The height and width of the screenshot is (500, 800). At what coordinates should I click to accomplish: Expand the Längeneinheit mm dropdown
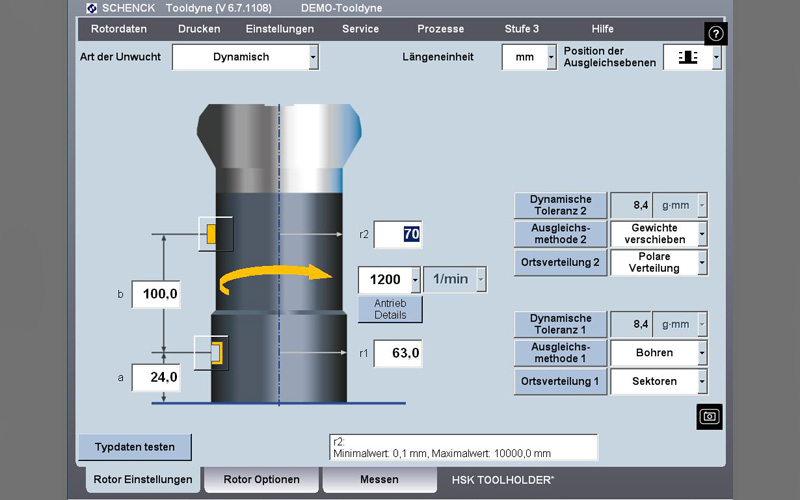[x=550, y=58]
